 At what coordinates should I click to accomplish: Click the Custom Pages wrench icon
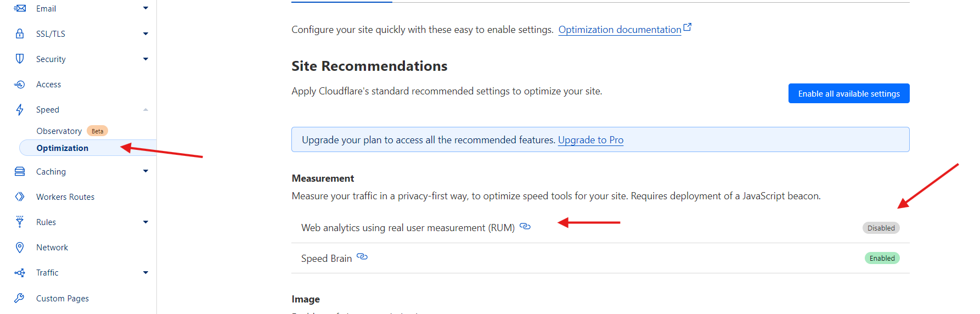[x=20, y=298]
